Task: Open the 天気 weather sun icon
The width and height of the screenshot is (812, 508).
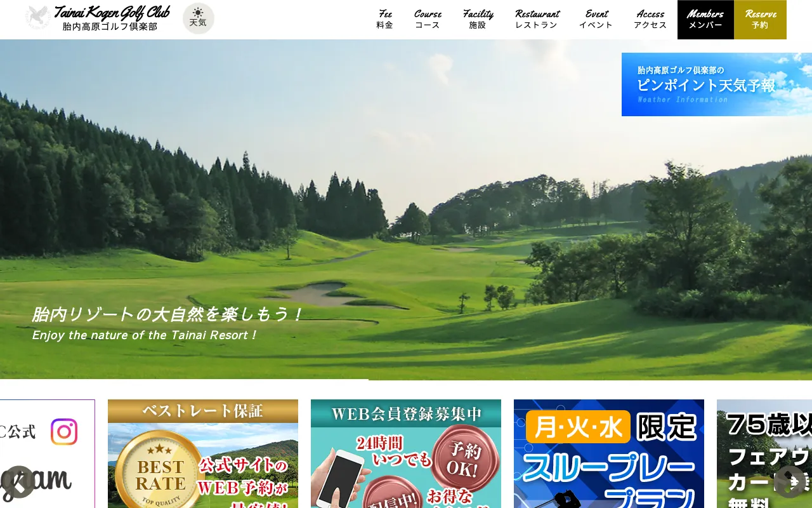Action: [199, 18]
